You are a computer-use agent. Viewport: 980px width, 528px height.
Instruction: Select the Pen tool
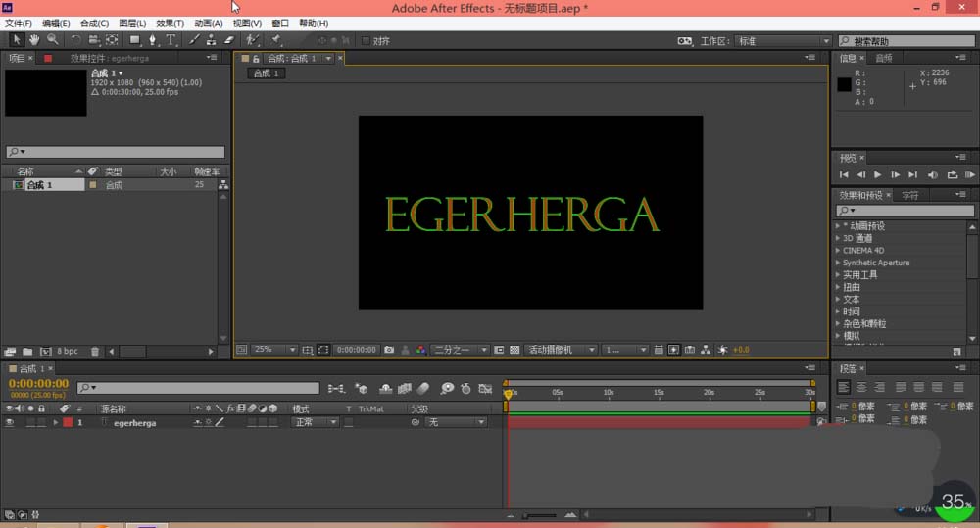pyautogui.click(x=153, y=40)
